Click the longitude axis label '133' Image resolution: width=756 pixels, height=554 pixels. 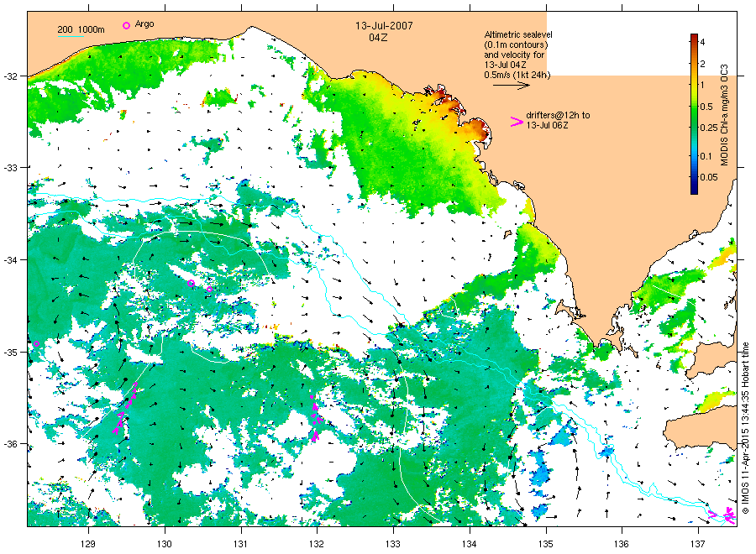click(393, 544)
